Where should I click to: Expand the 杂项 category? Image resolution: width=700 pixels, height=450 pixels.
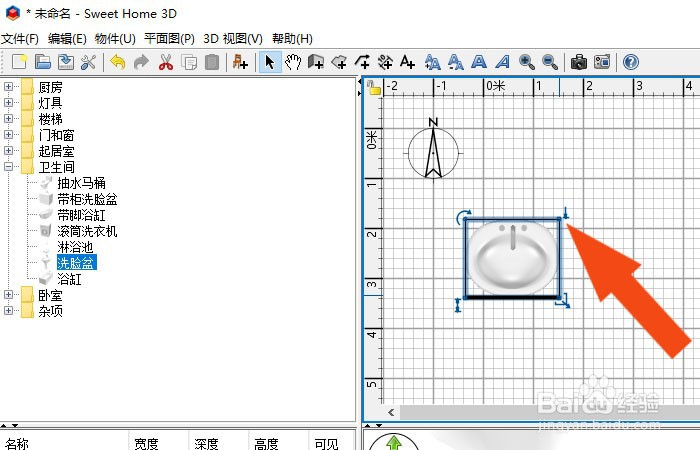[8, 311]
